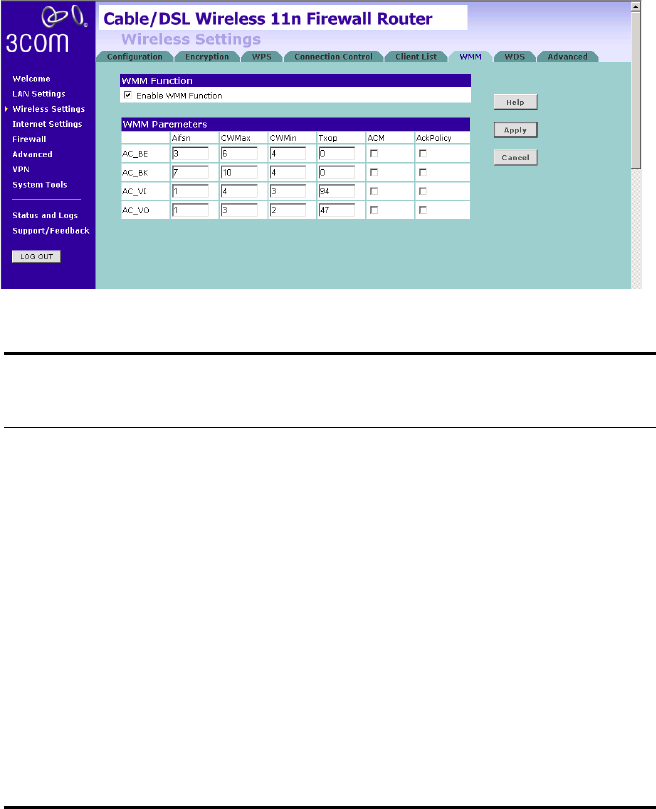Click the CWMin field for AC_BE

(288, 153)
